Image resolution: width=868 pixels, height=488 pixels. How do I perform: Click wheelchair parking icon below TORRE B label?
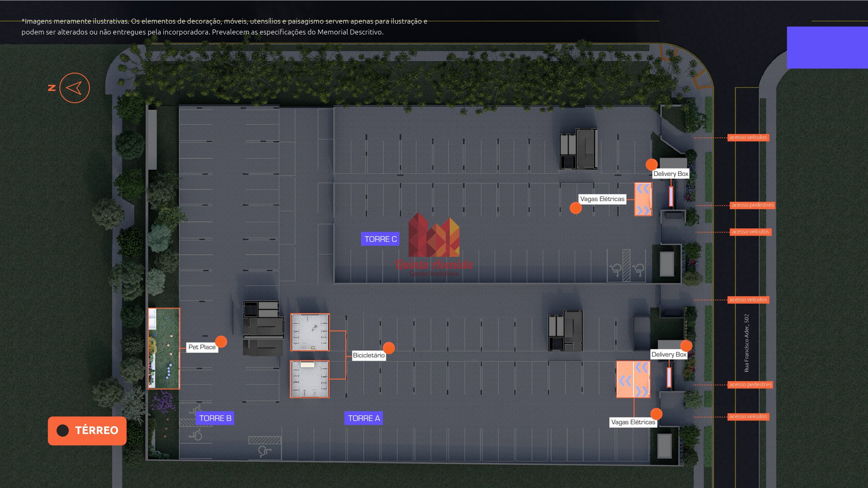point(196,435)
